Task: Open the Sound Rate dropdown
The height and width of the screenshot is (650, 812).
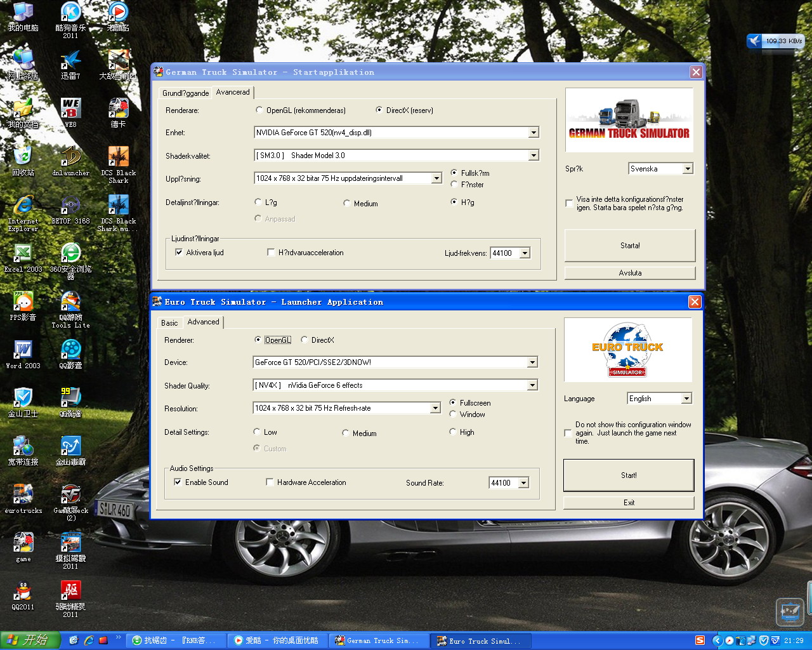Action: tap(523, 483)
